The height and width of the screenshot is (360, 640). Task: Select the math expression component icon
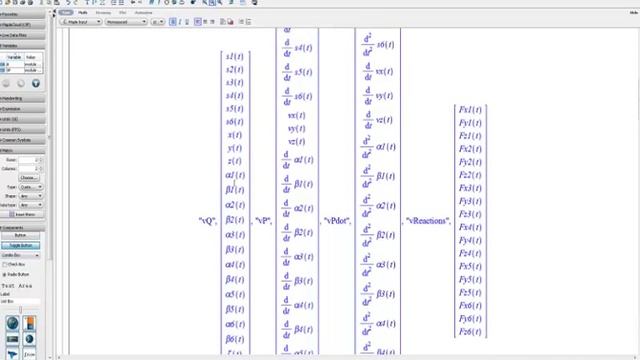click(29, 354)
